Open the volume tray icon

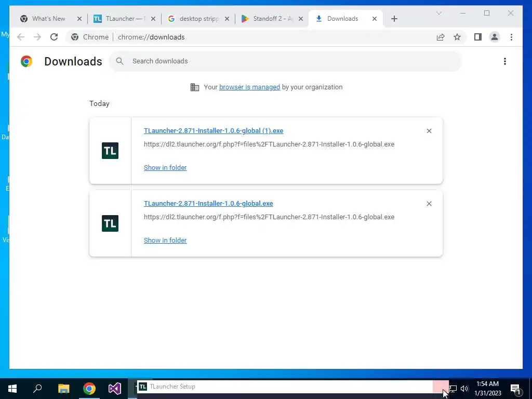[x=464, y=389]
